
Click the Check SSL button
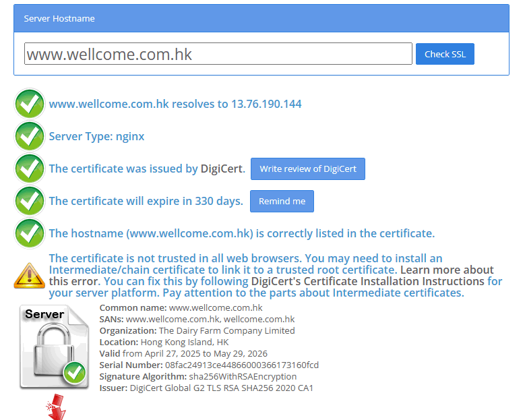(x=445, y=54)
